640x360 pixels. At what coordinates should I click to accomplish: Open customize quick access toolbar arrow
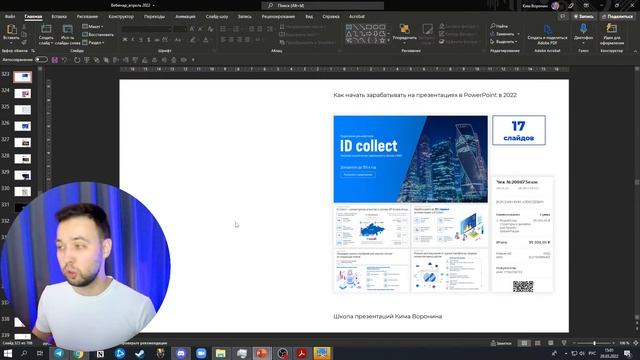[x=193, y=60]
